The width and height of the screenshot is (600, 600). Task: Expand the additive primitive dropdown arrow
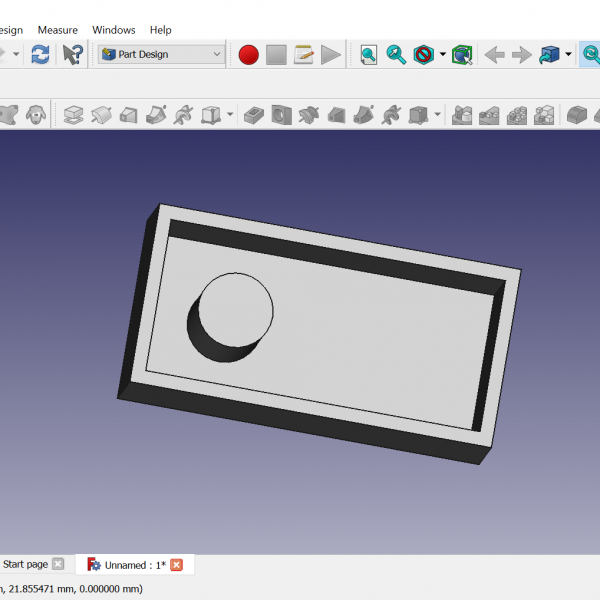230,115
